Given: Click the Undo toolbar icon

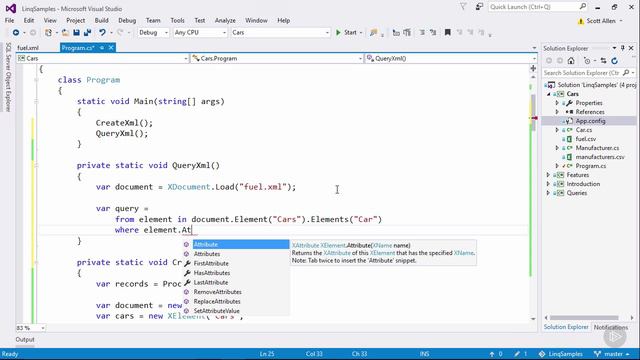Looking at the screenshot, I should coord(102,32).
